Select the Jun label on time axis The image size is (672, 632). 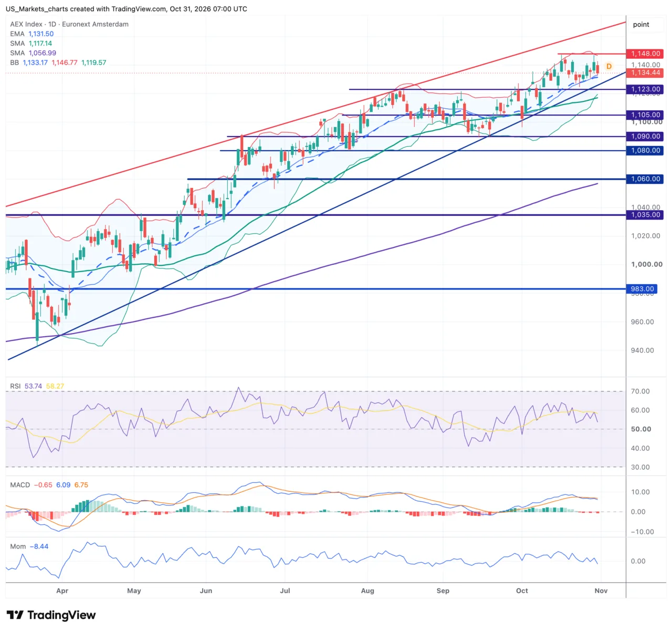[206, 590]
